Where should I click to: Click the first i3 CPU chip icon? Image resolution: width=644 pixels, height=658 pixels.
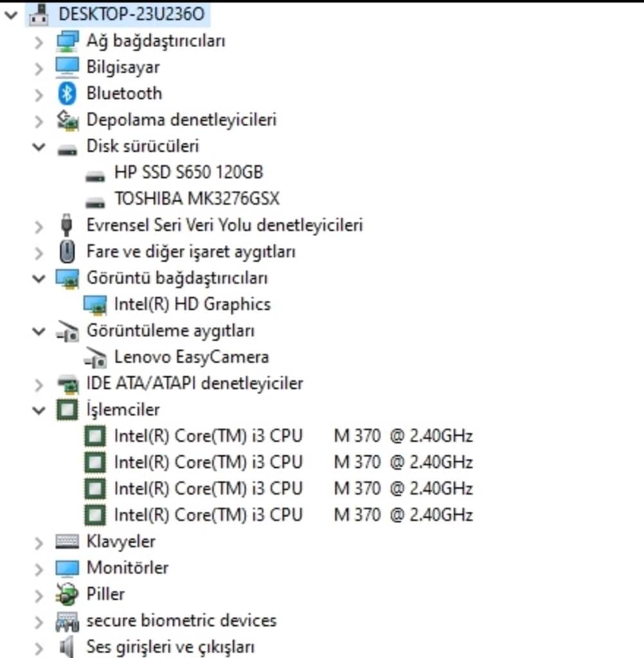tap(95, 436)
